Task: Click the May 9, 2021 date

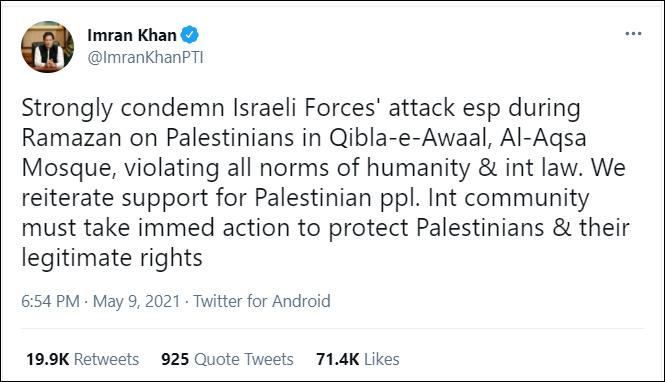Action: (x=137, y=301)
